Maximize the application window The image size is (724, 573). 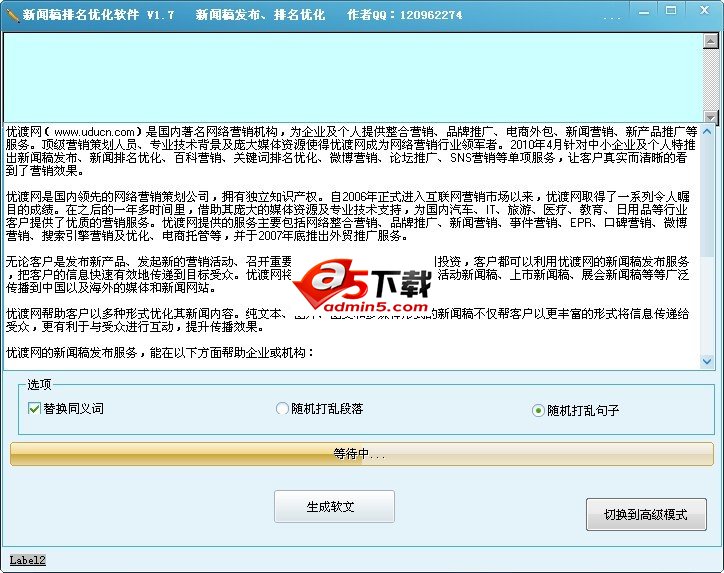coord(671,10)
